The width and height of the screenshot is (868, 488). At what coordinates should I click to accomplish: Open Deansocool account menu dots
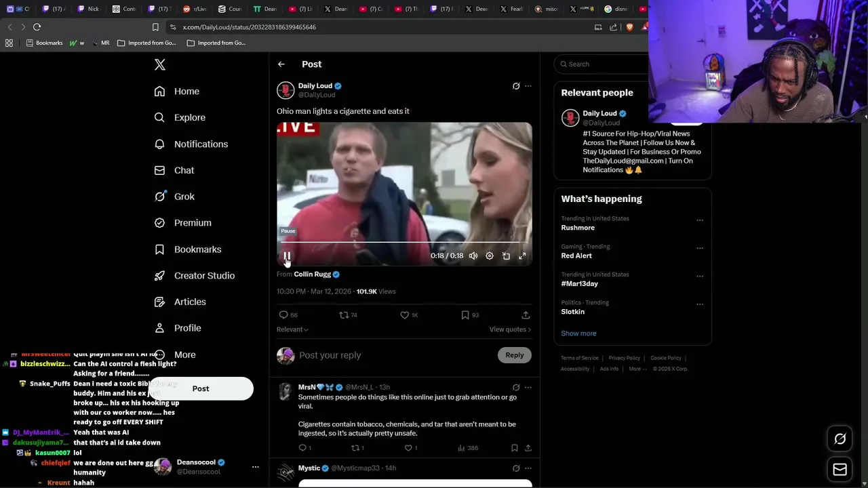point(256,467)
